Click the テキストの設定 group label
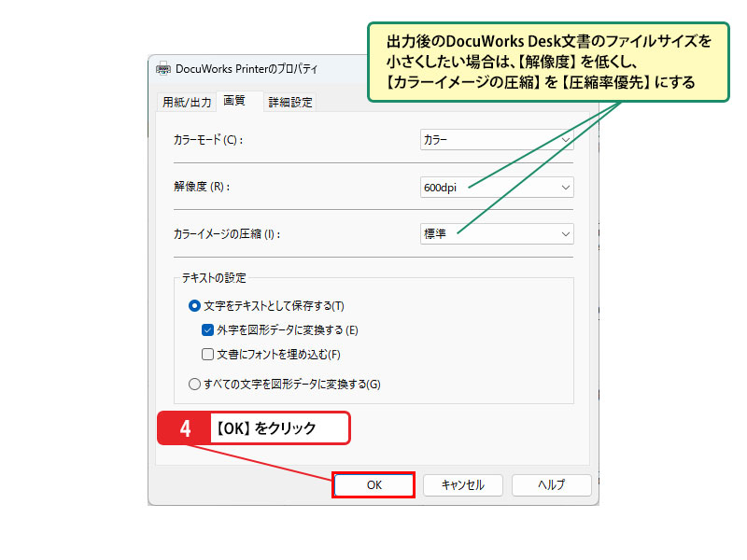Viewport: 747px width, 560px height. pos(214,278)
